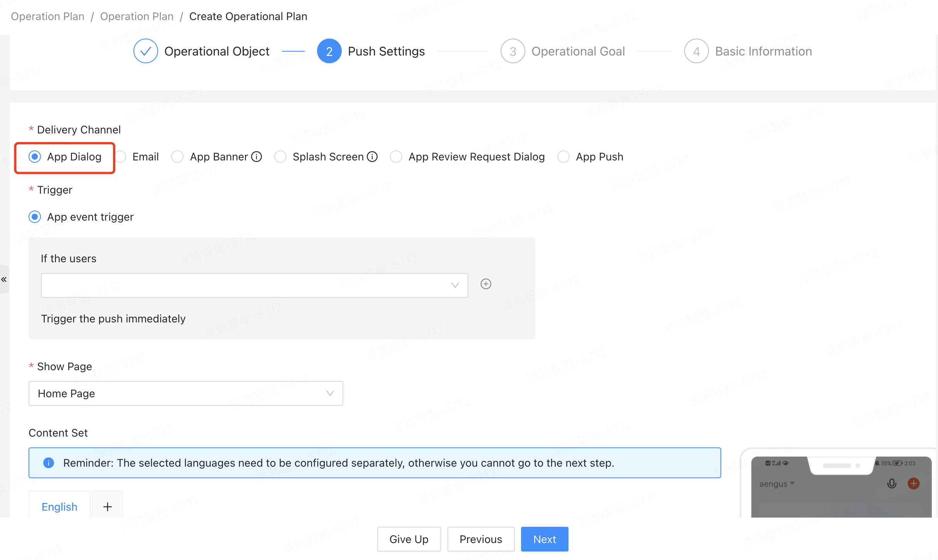938x560 pixels.
Task: Click the Operational Object step label
Action: click(x=217, y=51)
